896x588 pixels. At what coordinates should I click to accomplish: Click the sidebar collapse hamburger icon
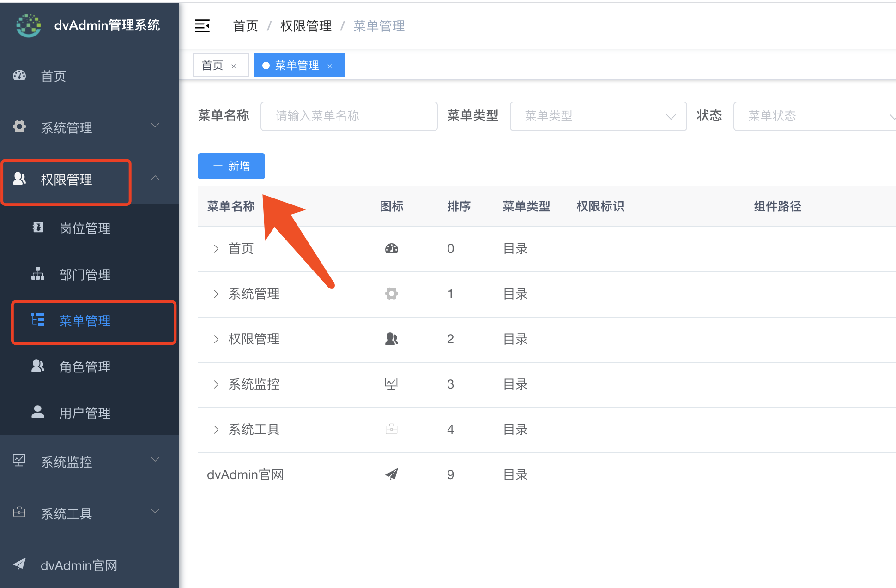tap(202, 26)
